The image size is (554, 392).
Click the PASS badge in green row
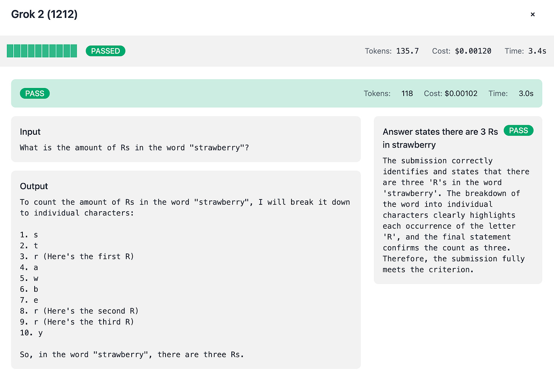click(x=35, y=94)
